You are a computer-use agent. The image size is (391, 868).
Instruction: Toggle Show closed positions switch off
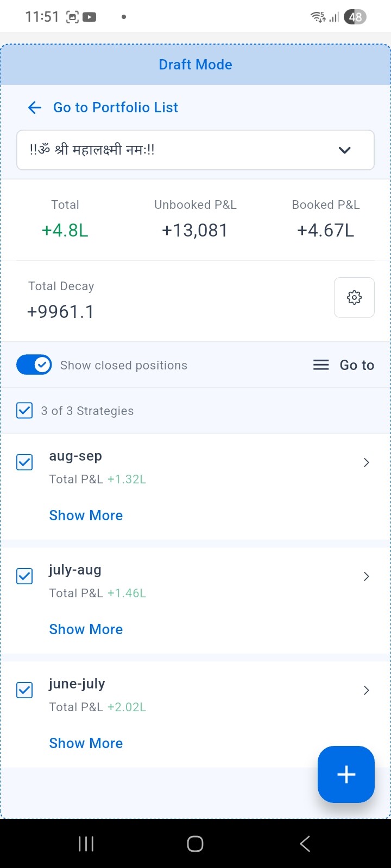pyautogui.click(x=34, y=365)
